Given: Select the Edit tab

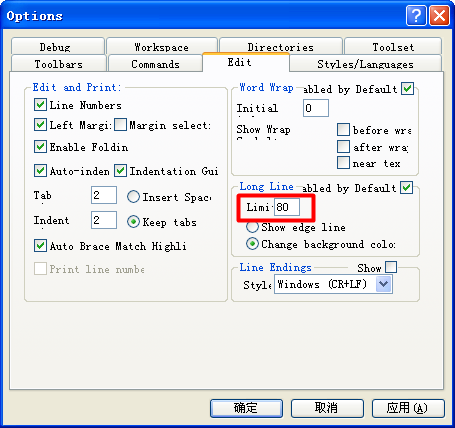Looking at the screenshot, I should 246,62.
